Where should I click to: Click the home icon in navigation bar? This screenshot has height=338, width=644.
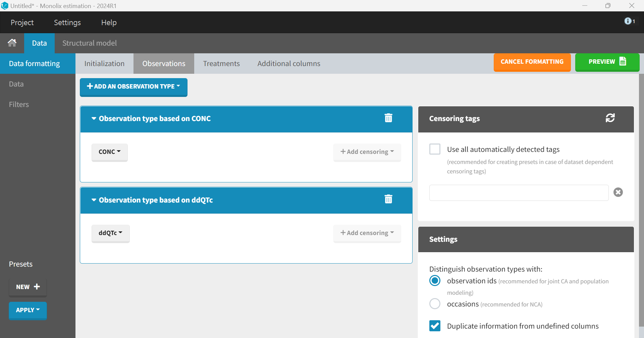[12, 43]
